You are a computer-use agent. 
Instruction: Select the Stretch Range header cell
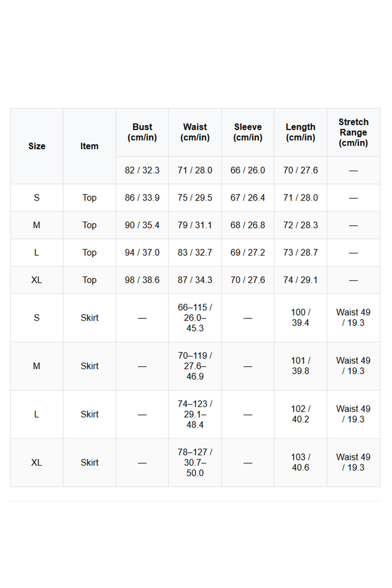click(353, 132)
